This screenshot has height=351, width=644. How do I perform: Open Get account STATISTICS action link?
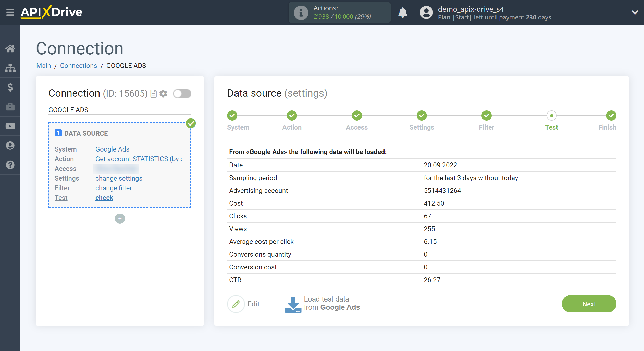139,159
